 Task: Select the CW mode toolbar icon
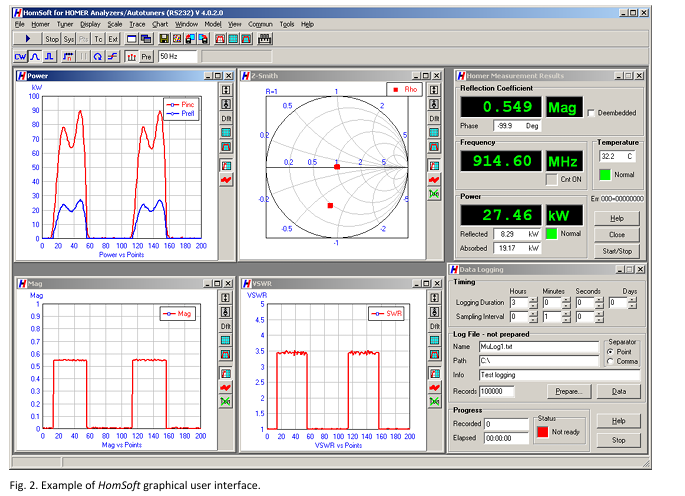(18, 57)
